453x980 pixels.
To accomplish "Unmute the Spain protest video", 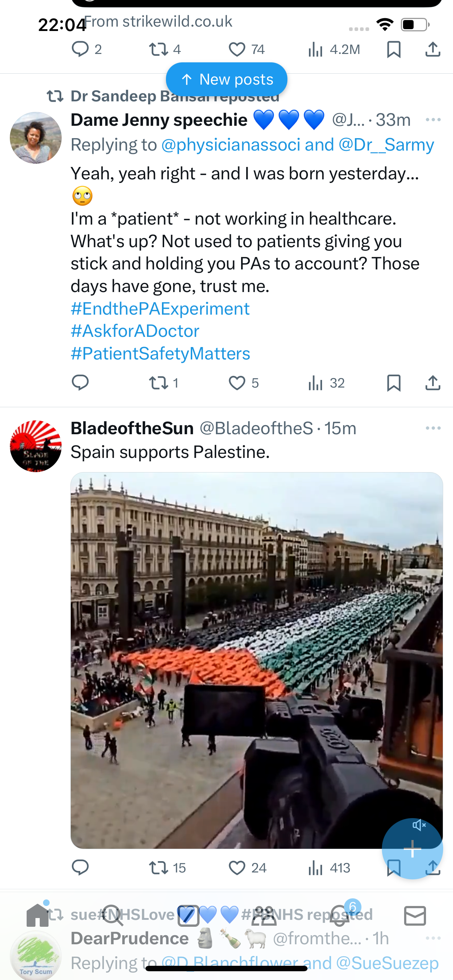I will point(419,825).
